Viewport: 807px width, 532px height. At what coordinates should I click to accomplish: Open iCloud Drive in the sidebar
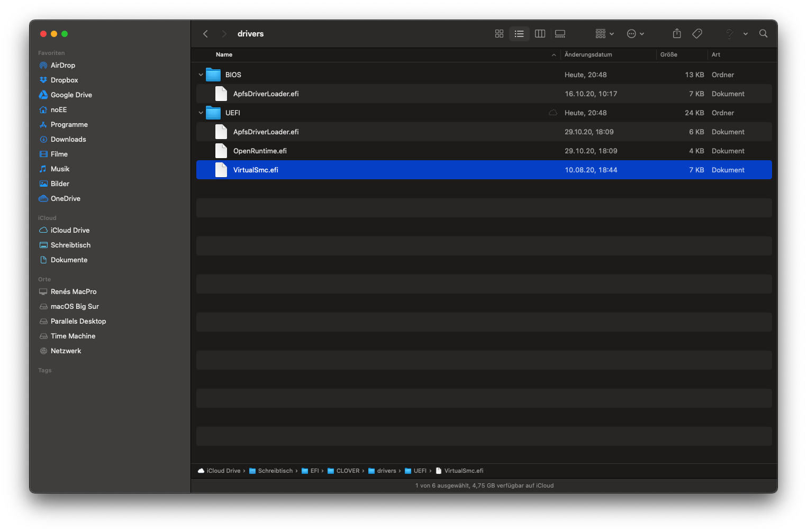70,230
